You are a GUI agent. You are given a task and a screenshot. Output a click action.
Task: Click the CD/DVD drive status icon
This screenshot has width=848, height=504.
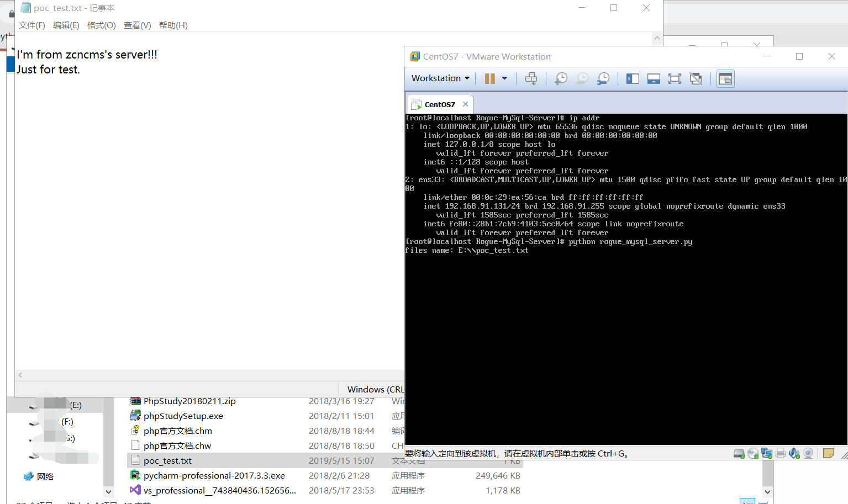pos(752,453)
